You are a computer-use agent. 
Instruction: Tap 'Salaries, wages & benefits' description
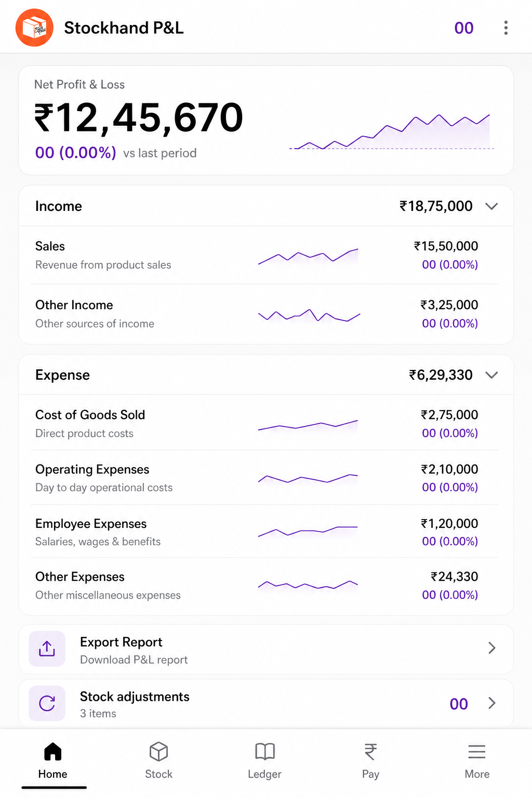(98, 542)
